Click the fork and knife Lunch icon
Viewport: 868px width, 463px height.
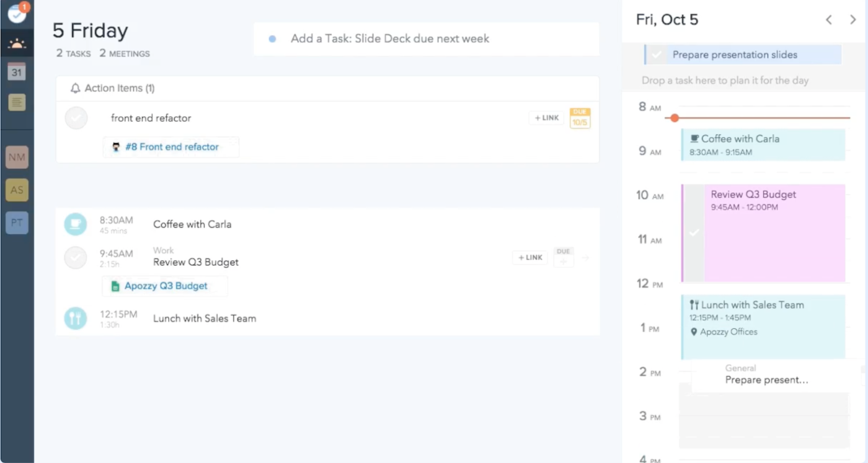76,318
